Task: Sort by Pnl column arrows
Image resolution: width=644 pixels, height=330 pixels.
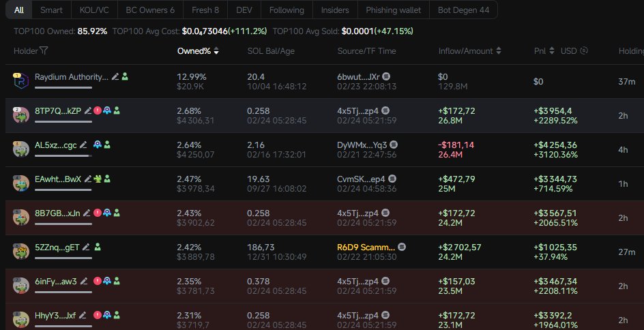Action: point(552,51)
